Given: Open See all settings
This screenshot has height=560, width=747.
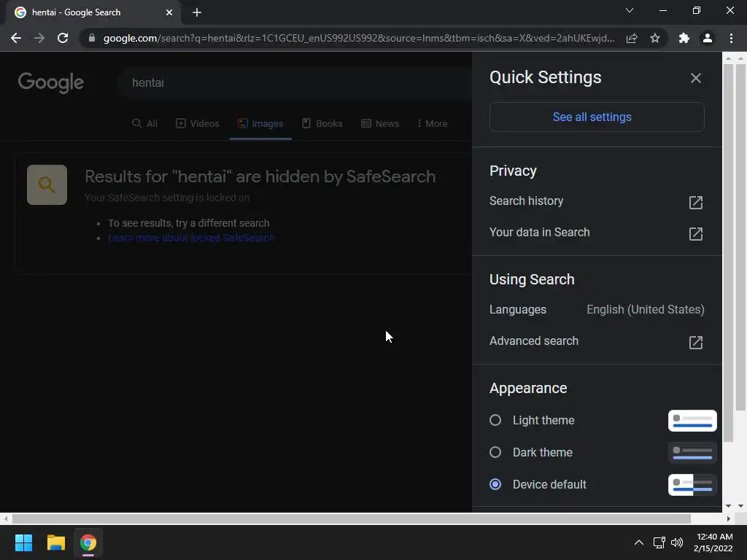Looking at the screenshot, I should [x=597, y=117].
